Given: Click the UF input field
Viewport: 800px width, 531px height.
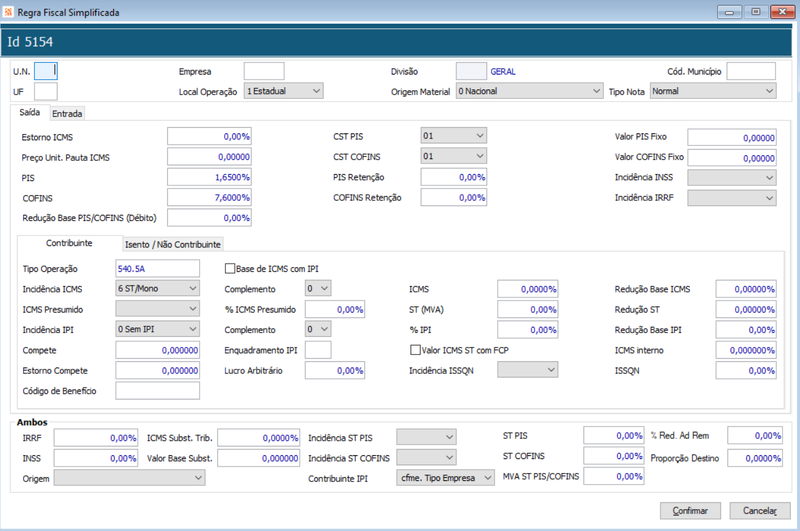Looking at the screenshot, I should (46, 91).
